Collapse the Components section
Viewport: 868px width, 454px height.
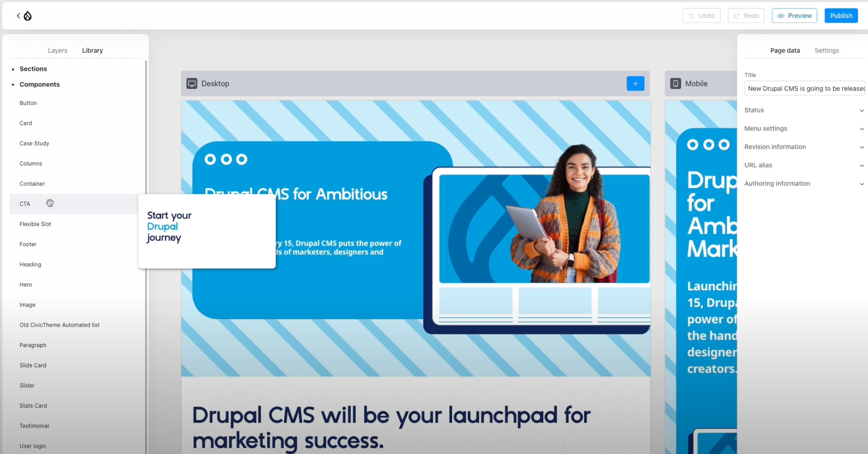(13, 85)
